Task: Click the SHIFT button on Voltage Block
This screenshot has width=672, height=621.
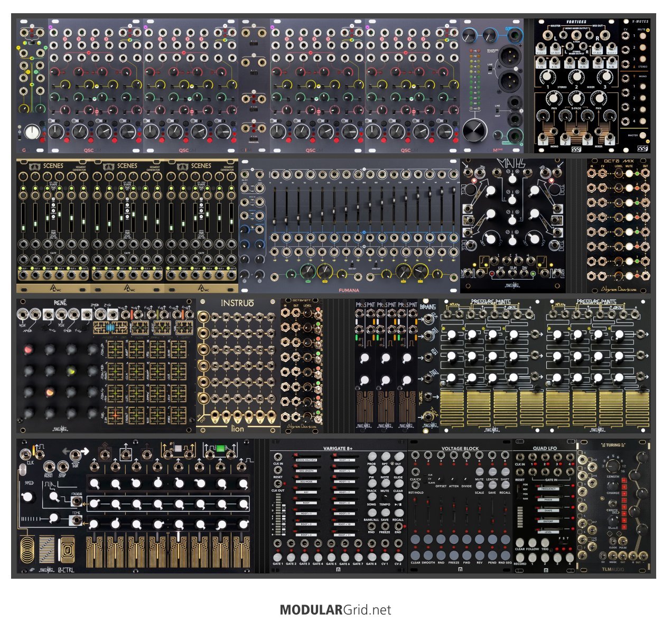Action: [505, 472]
